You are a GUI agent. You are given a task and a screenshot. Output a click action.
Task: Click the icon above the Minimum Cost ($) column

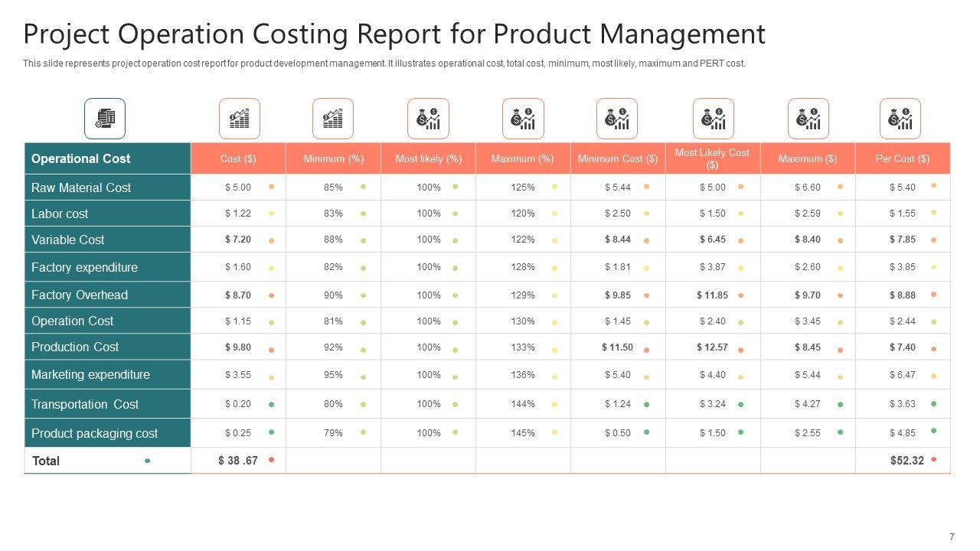point(617,119)
